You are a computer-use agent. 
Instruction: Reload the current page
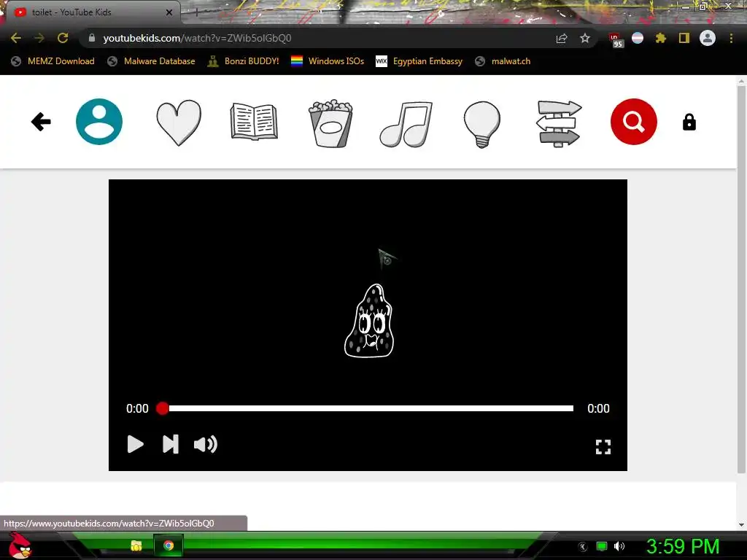coord(63,38)
